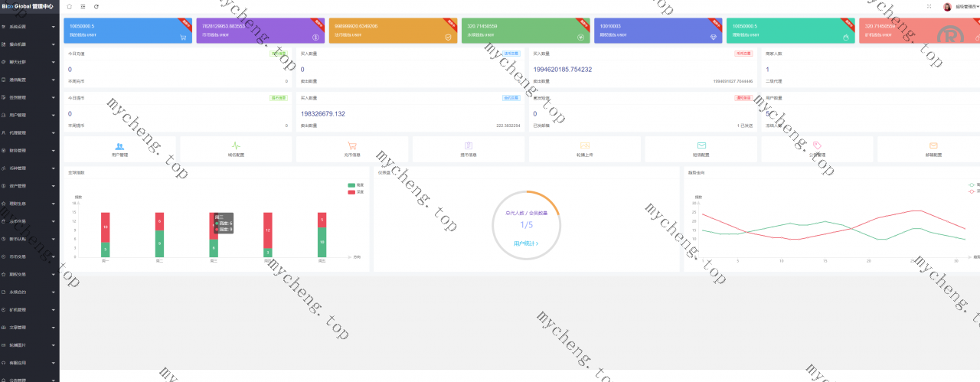980x382 pixels.
Task: Click the red legend swatch in bar chart
Action: coord(351,191)
